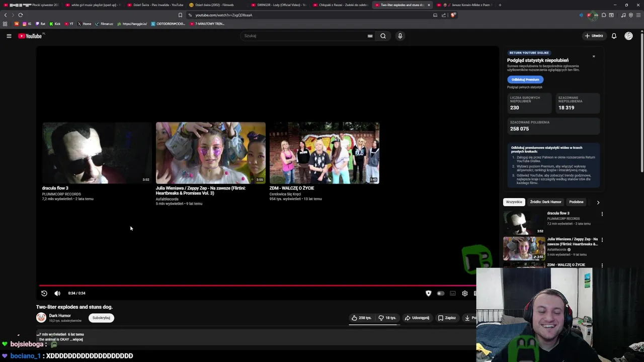Open the browser main hamburger menu

(638, 15)
